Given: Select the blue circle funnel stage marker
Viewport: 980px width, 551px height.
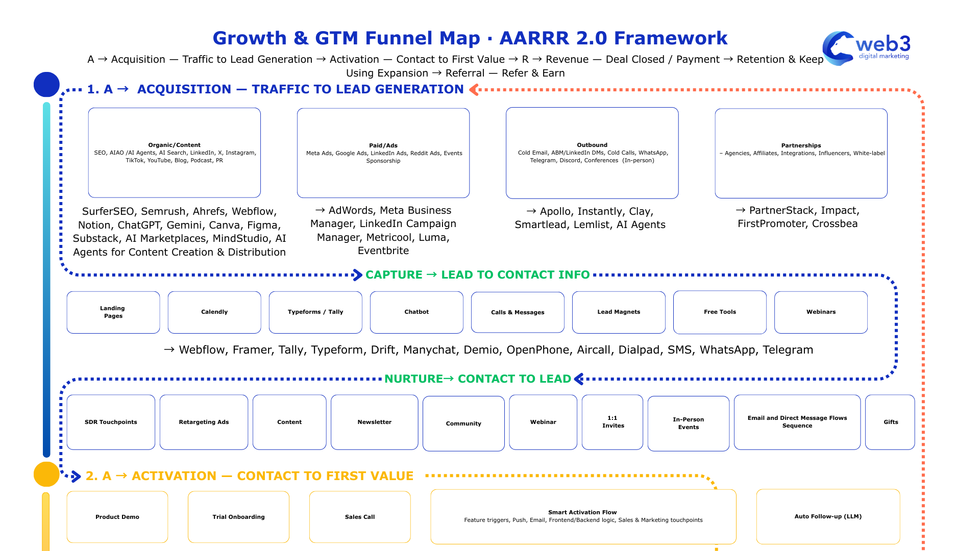Looking at the screenshot, I should 46,85.
